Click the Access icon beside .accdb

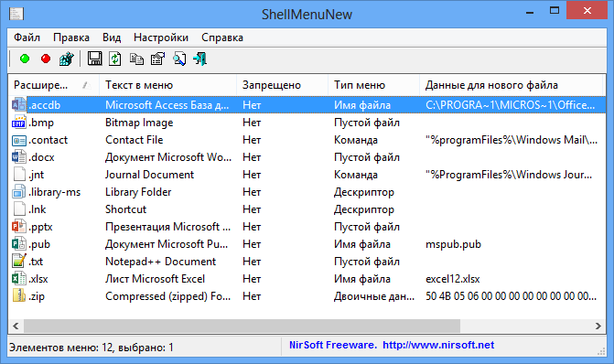click(x=19, y=104)
